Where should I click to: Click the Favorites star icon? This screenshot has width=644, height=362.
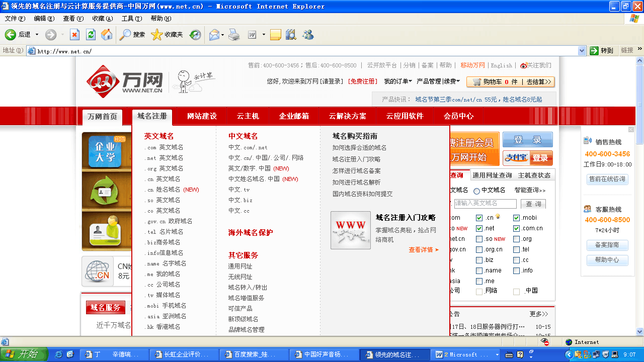157,35
